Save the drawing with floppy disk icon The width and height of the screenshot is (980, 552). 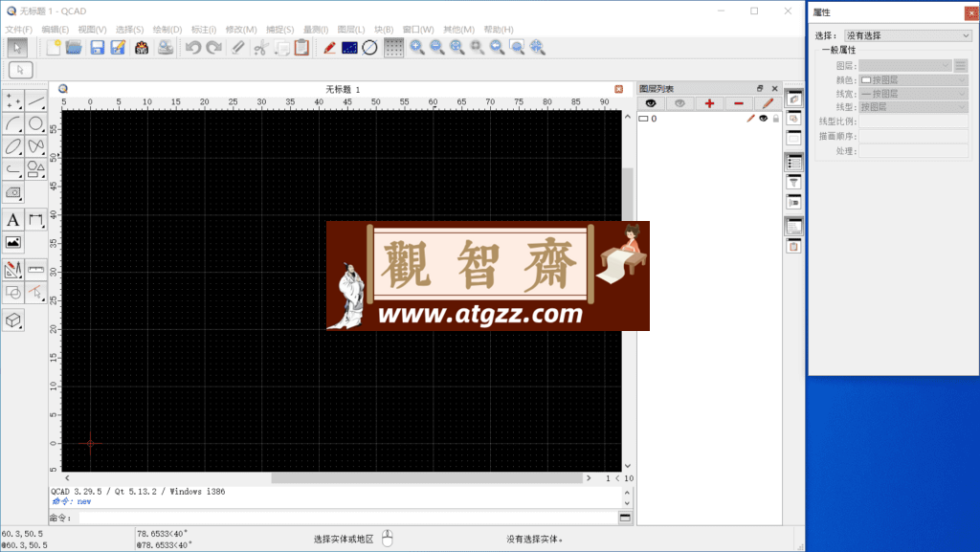(x=97, y=48)
